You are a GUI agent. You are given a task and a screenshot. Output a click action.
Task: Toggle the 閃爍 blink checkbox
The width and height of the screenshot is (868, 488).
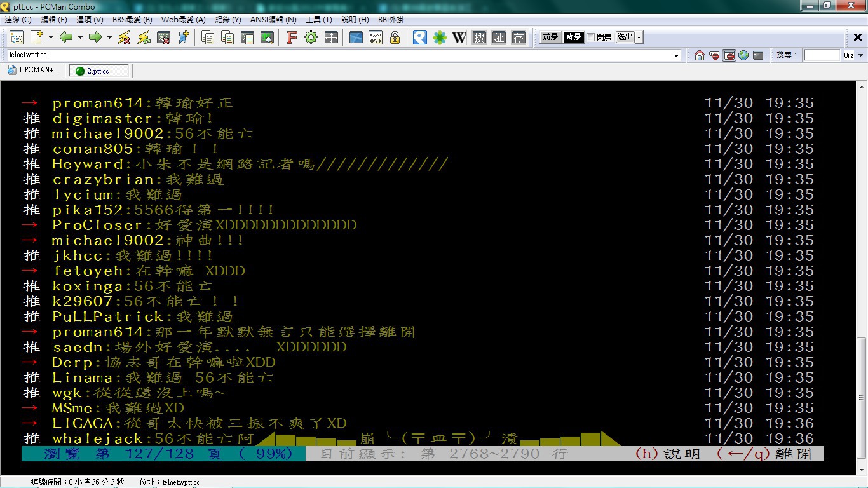pos(591,37)
